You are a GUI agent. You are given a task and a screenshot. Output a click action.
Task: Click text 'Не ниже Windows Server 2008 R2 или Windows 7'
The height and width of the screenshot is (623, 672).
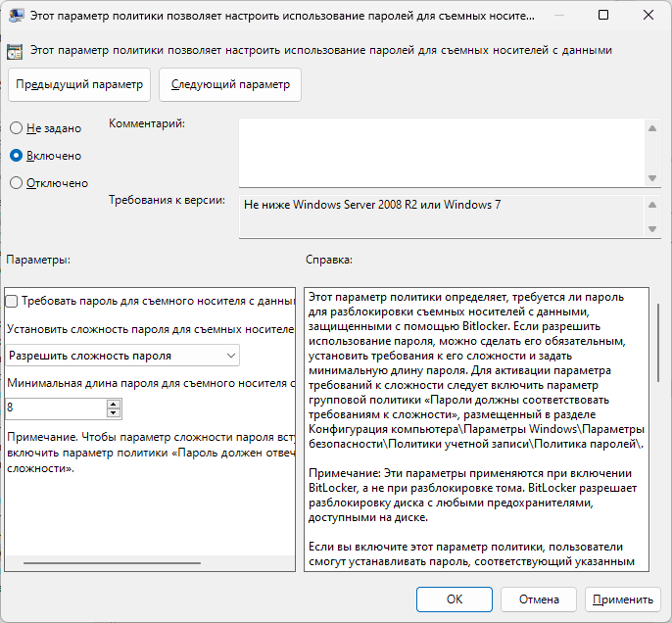(x=372, y=205)
